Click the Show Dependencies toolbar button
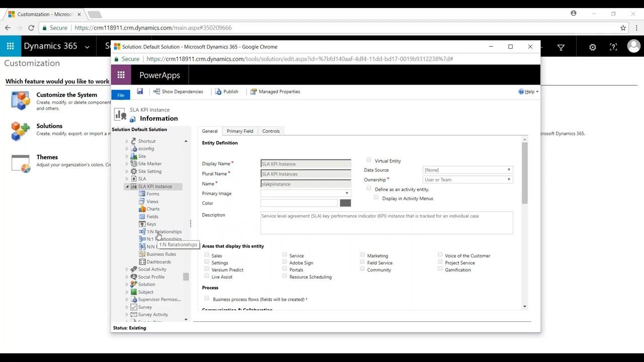Viewport: 644px width, 362px height. pyautogui.click(x=178, y=92)
